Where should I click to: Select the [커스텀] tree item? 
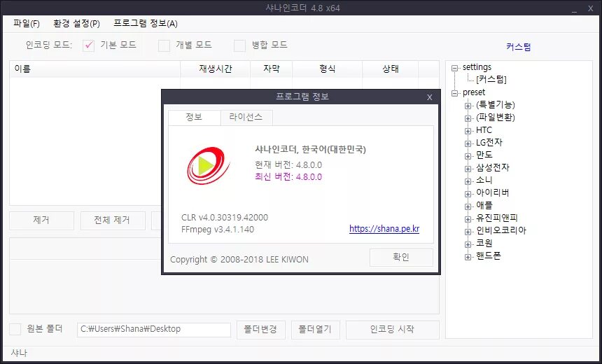click(491, 80)
